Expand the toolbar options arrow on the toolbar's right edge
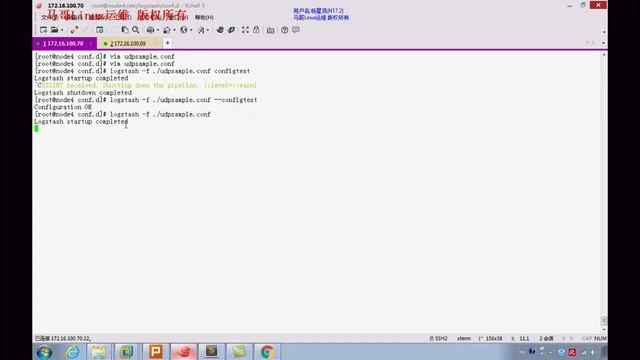Screen dimensions: 640x360 coord(604,32)
